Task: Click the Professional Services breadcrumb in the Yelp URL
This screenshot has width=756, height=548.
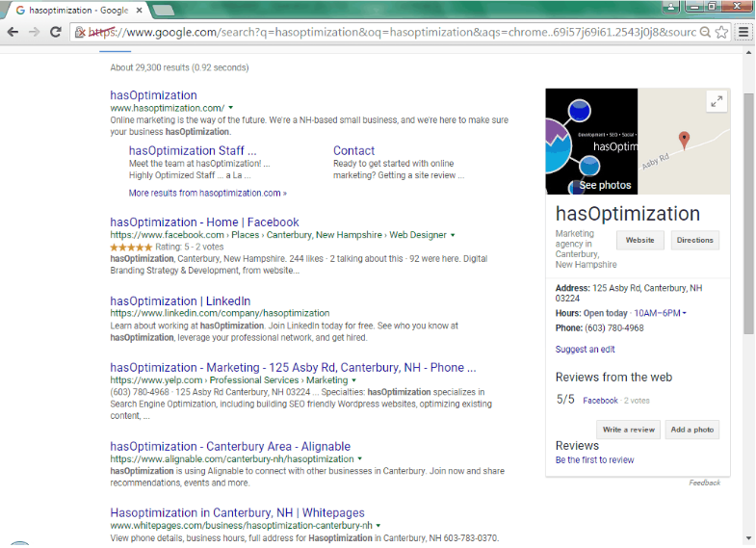Action: pyautogui.click(x=254, y=380)
